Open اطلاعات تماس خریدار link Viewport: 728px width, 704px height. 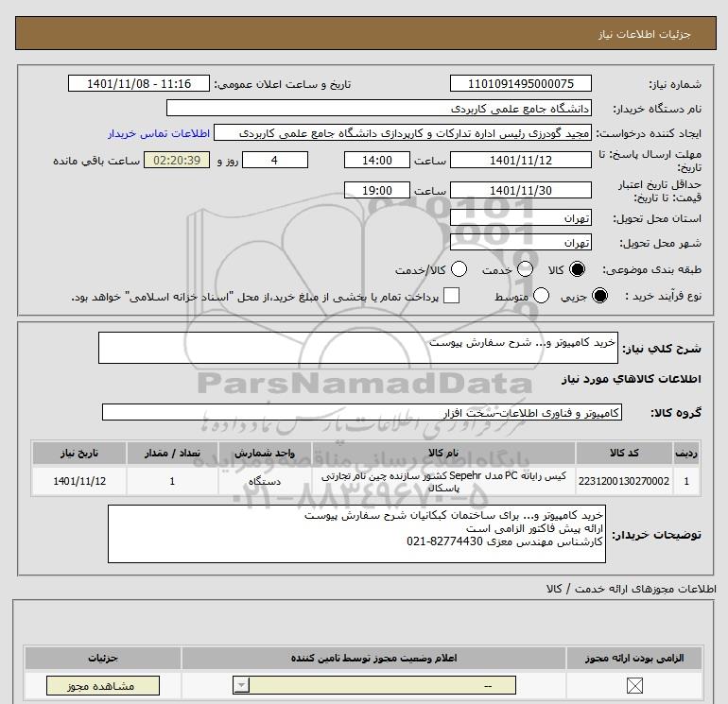tap(159, 133)
